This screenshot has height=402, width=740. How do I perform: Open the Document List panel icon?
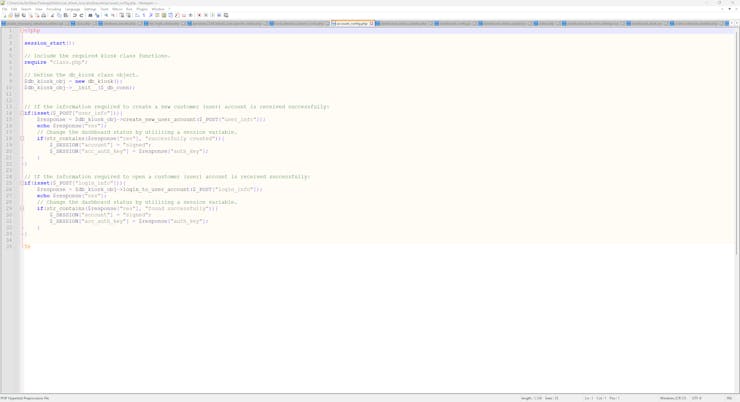[x=170, y=16]
